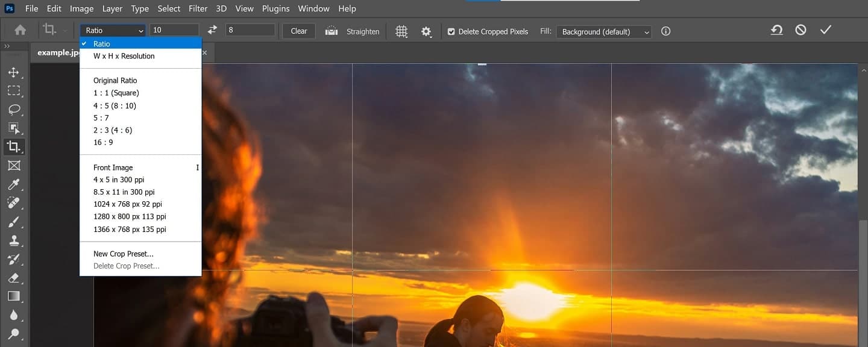Open the Image menu
868x347 pixels.
[x=81, y=8]
